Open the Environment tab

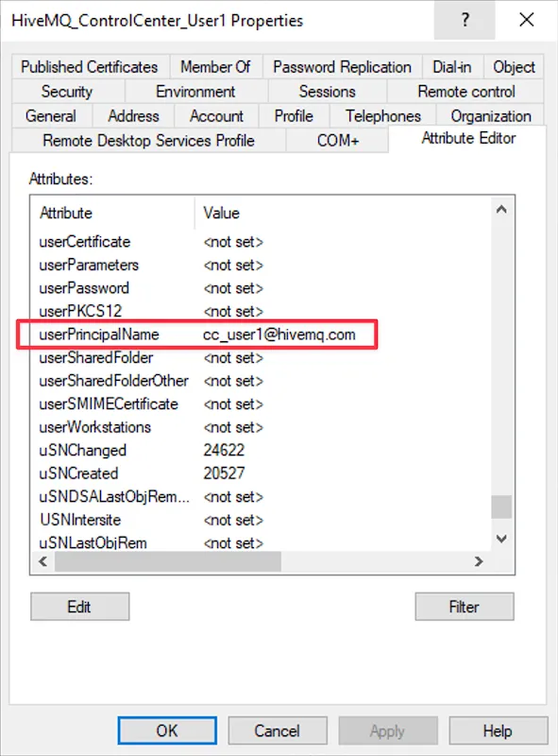click(x=195, y=91)
